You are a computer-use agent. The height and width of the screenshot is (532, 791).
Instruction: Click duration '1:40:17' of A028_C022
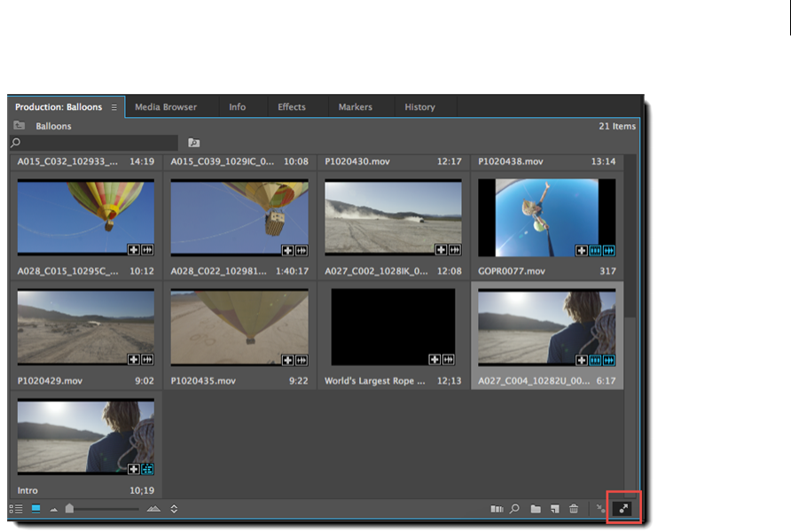(x=292, y=271)
